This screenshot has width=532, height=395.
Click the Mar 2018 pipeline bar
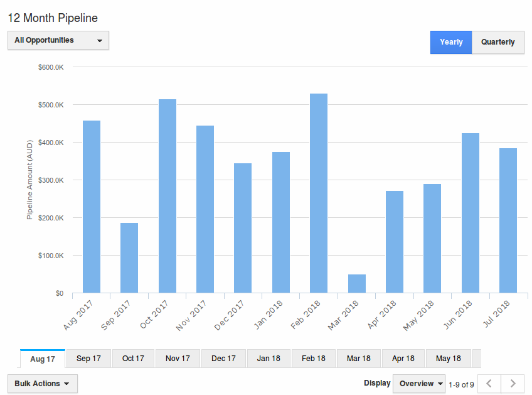click(356, 284)
